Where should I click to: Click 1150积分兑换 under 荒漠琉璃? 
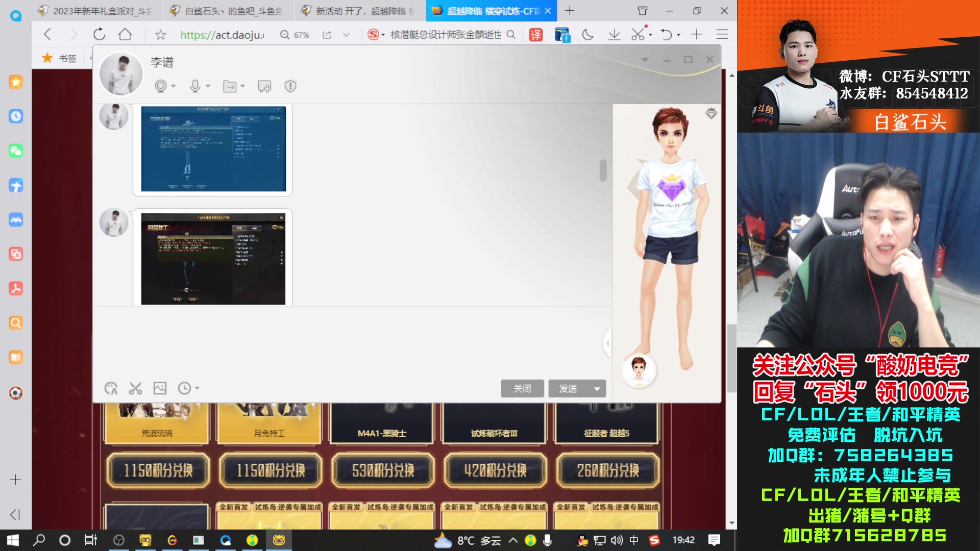click(x=158, y=470)
